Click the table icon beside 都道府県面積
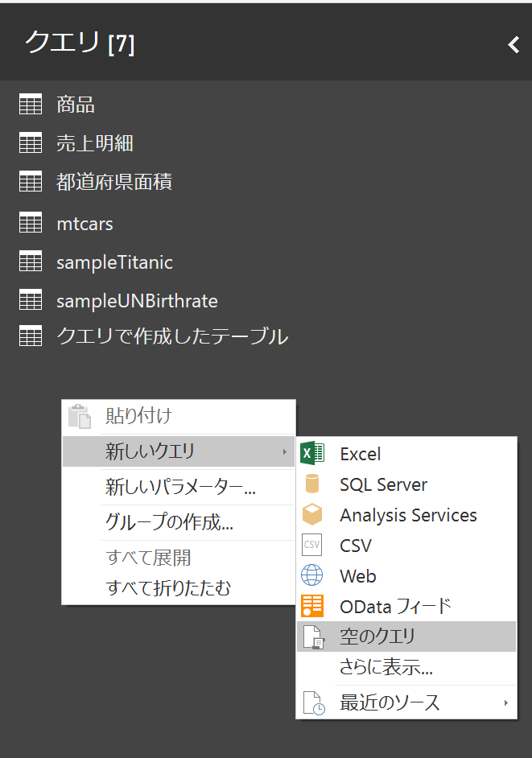The image size is (532, 758). tap(31, 183)
